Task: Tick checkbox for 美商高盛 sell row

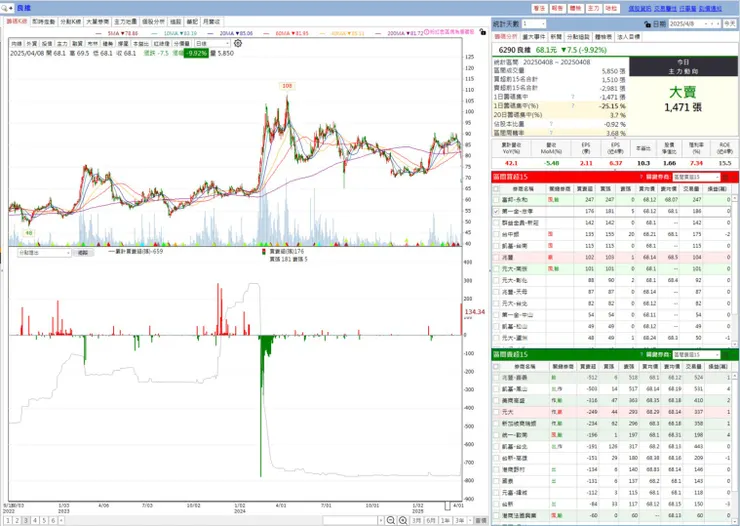Action: tap(496, 401)
